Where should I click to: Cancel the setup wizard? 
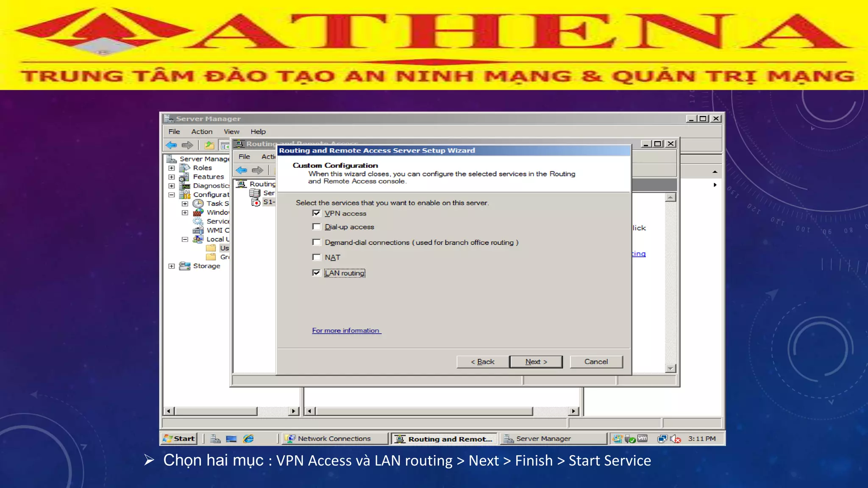[x=596, y=362]
